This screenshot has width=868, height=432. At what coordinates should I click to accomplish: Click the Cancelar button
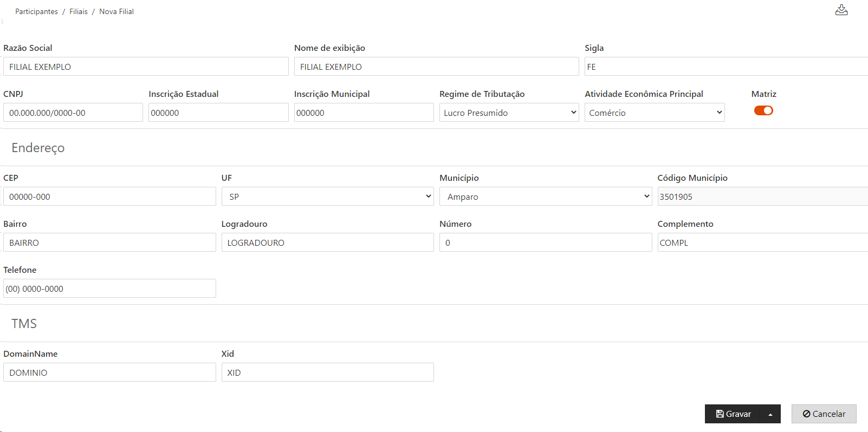824,414
